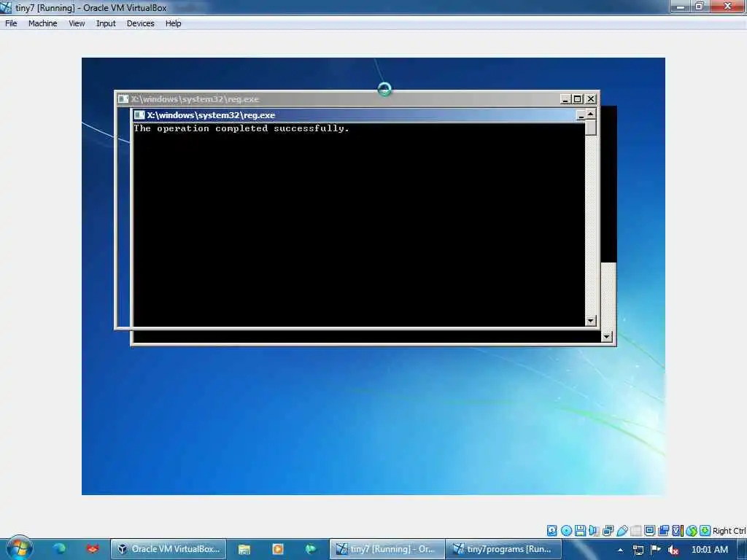The image size is (747, 560).
Task: Click the VirtualBox icon in the title bar
Action: tap(6, 7)
